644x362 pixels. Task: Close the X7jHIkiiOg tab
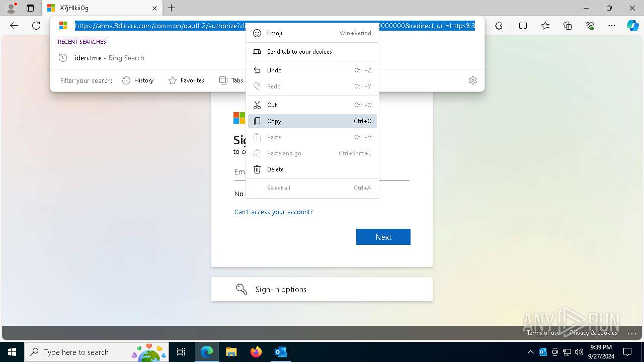coord(154,8)
